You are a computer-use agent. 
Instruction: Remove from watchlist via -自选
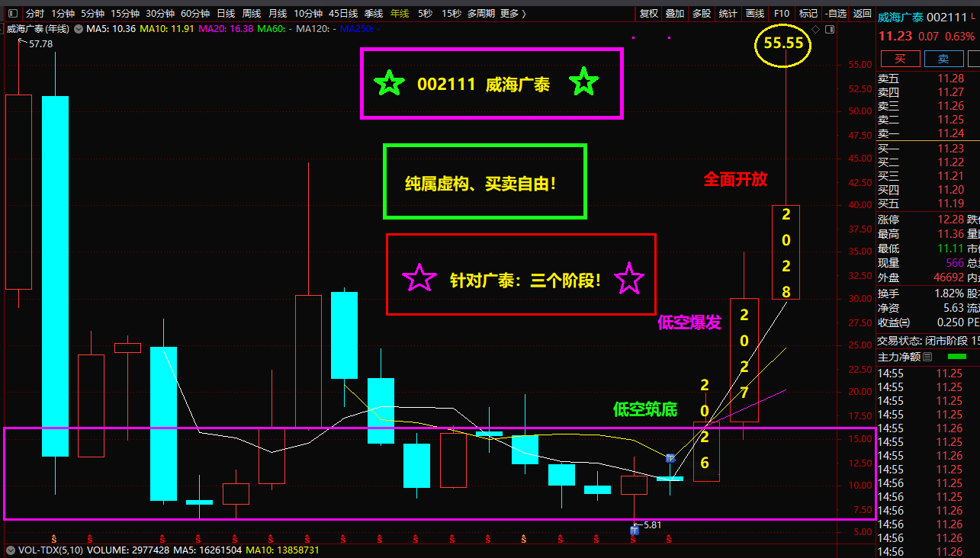[836, 14]
